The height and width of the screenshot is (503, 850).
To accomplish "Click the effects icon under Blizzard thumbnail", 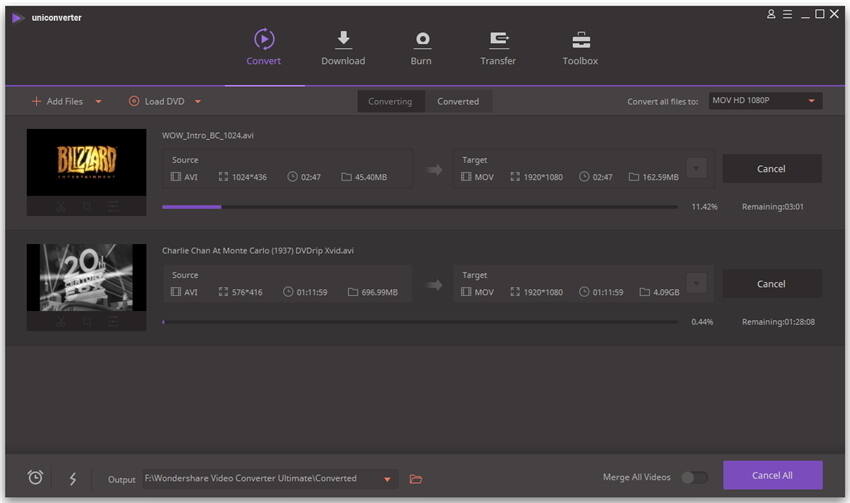I will 113,207.
